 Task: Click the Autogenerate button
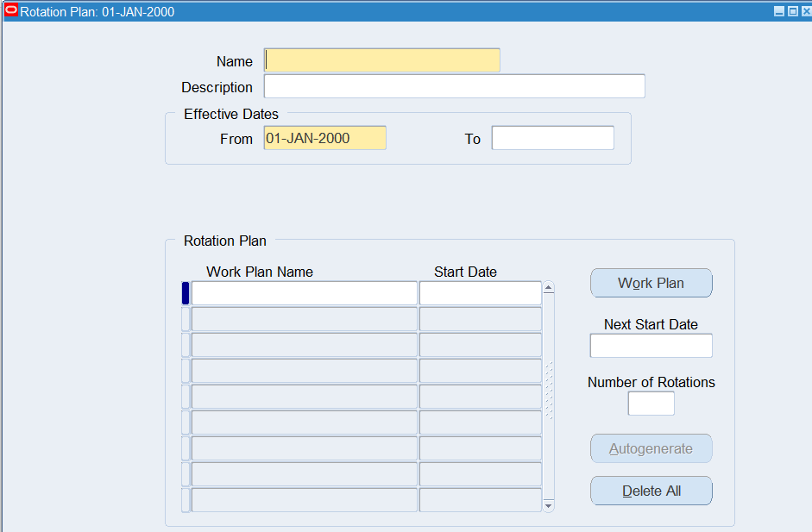point(651,448)
